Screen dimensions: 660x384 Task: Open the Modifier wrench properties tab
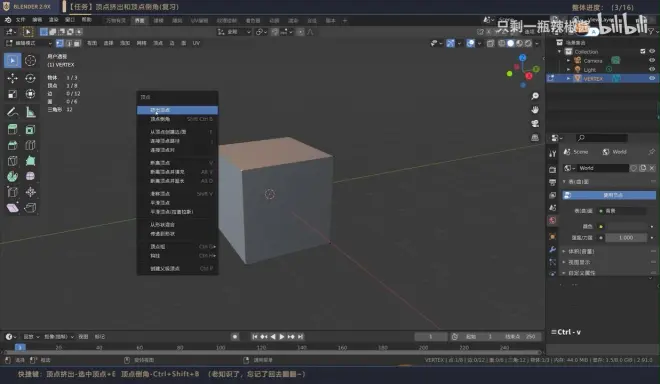tap(553, 249)
